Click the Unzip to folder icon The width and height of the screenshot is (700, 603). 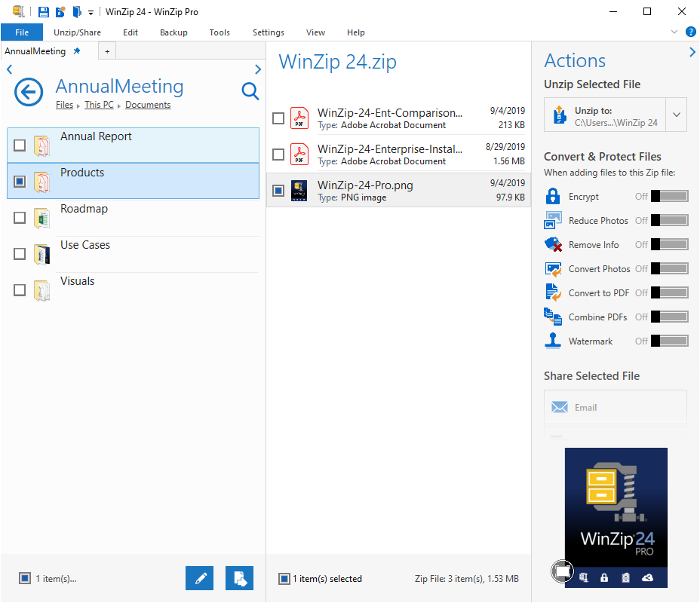pos(559,115)
